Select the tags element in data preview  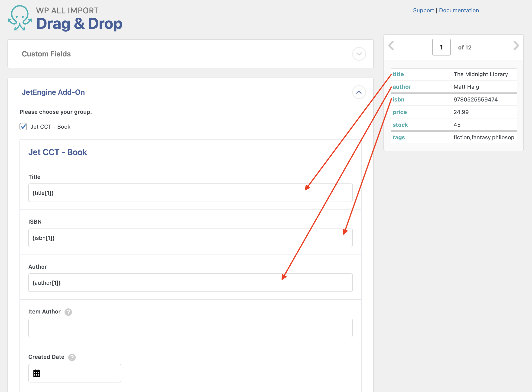point(399,137)
